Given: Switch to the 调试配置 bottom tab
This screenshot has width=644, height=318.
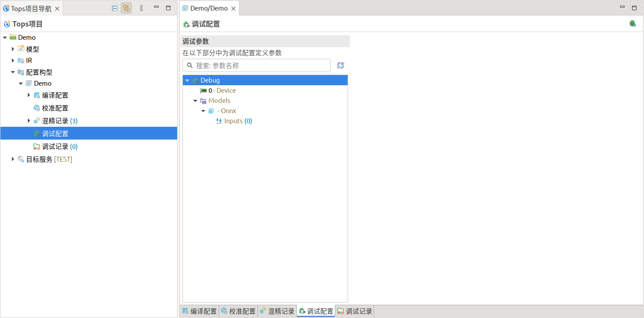Looking at the screenshot, I should [316, 311].
